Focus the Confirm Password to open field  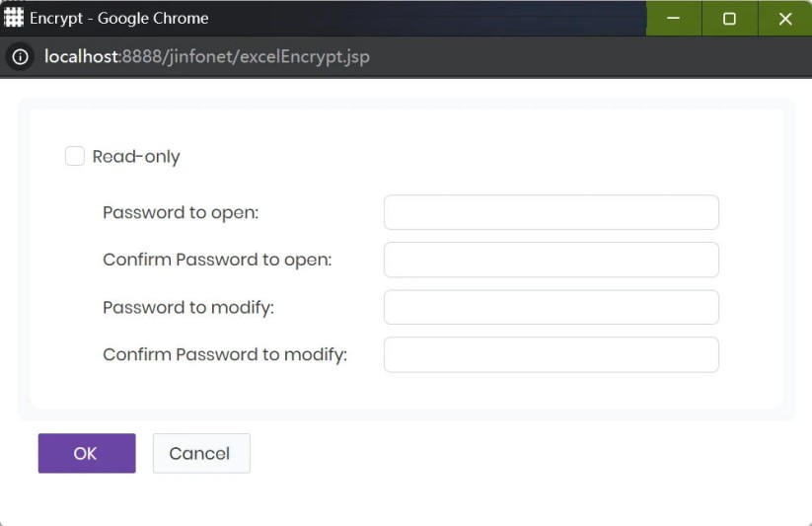pyautogui.click(x=551, y=260)
